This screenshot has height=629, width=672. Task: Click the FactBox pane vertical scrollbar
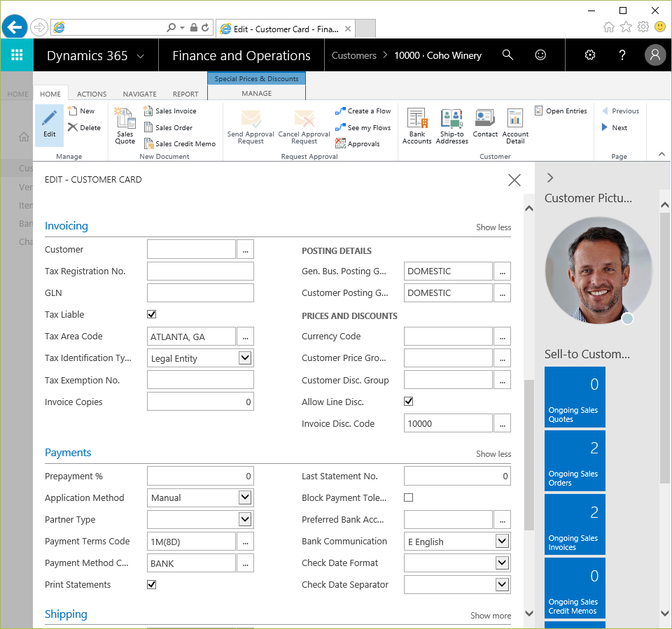[x=665, y=347]
